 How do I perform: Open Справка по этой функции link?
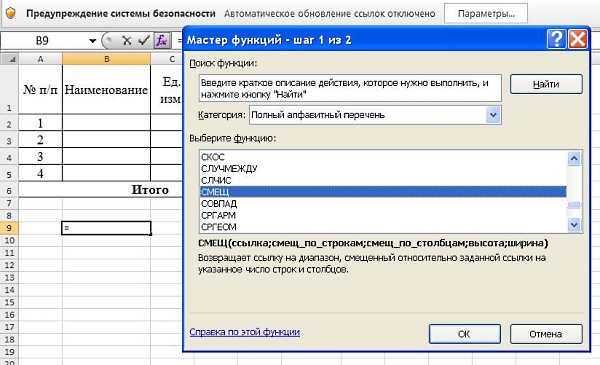(x=245, y=332)
